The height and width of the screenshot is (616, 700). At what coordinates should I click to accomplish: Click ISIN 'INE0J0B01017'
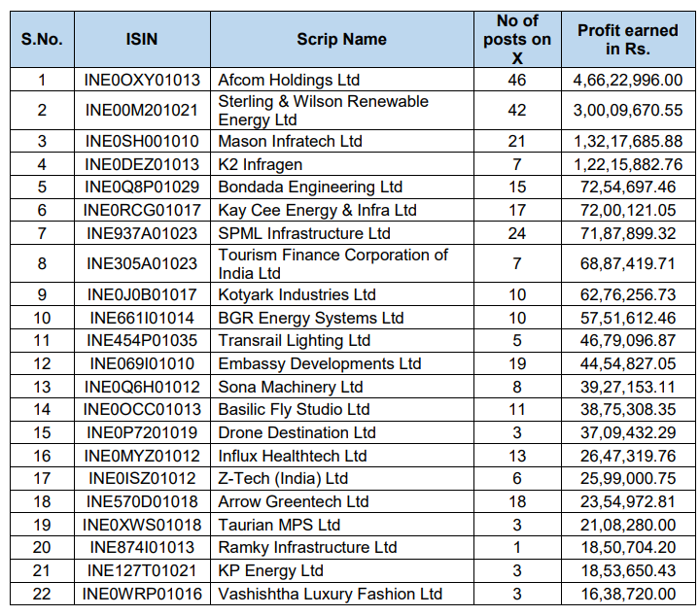point(142,294)
